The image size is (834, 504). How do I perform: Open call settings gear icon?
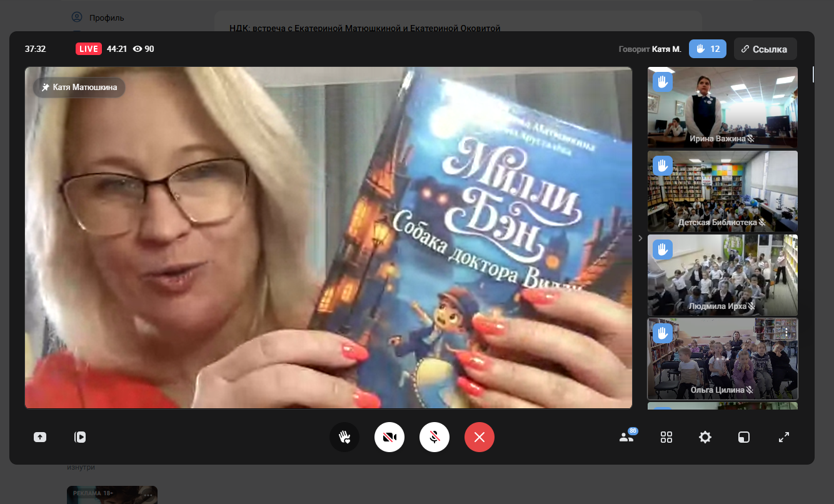pyautogui.click(x=705, y=437)
